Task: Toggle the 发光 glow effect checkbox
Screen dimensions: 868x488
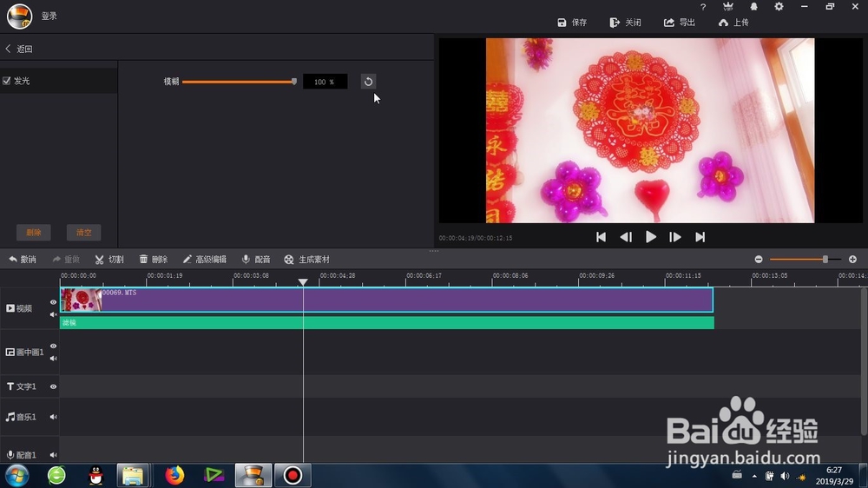Action: click(x=7, y=81)
